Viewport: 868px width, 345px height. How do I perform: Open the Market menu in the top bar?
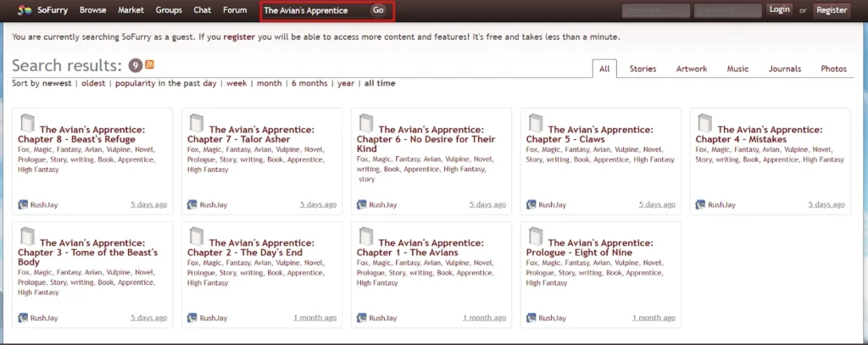tap(131, 10)
